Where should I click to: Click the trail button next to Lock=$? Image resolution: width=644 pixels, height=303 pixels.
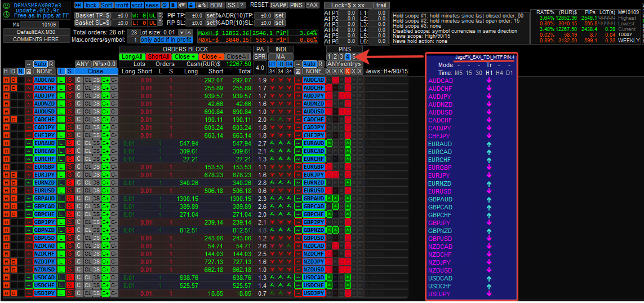click(383, 5)
